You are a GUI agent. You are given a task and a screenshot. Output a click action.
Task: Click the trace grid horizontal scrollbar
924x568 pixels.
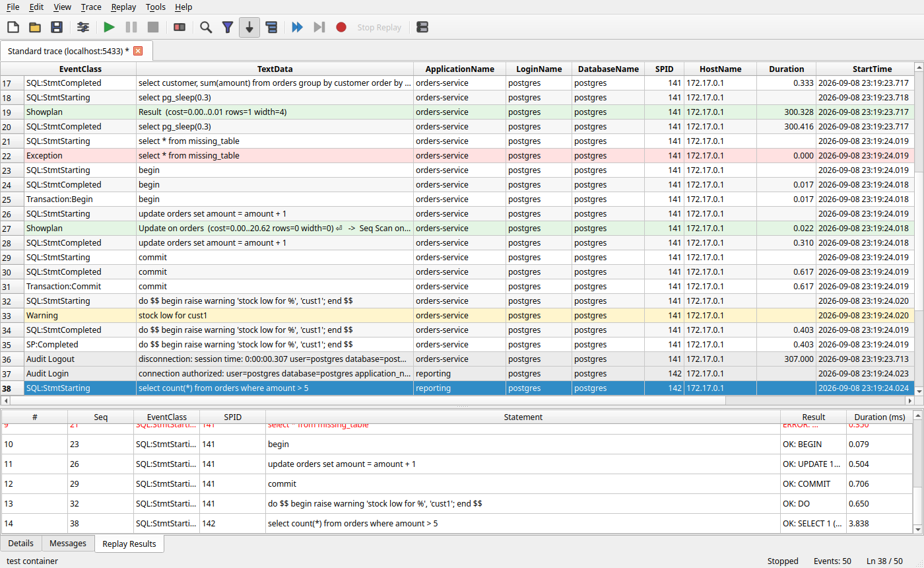point(457,400)
